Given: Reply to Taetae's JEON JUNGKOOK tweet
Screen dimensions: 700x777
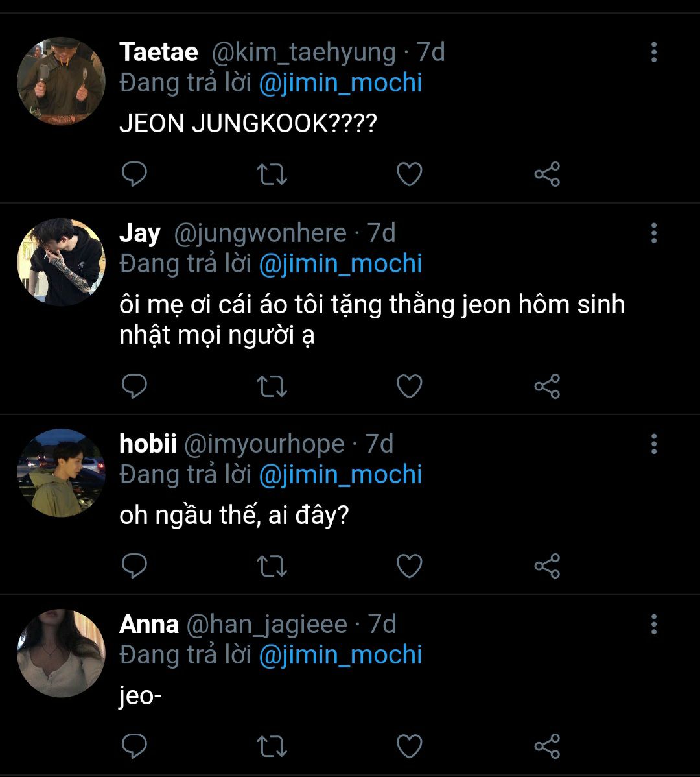Looking at the screenshot, I should (134, 174).
